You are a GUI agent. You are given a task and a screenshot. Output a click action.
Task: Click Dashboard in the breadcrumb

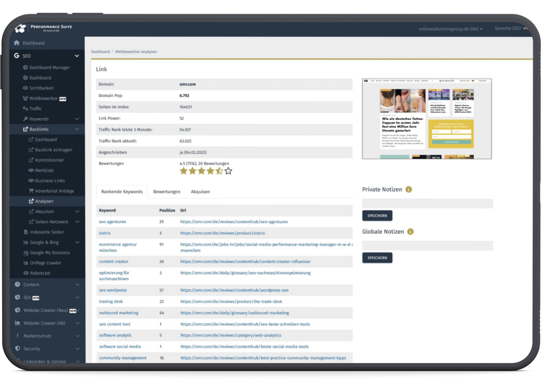tap(101, 52)
